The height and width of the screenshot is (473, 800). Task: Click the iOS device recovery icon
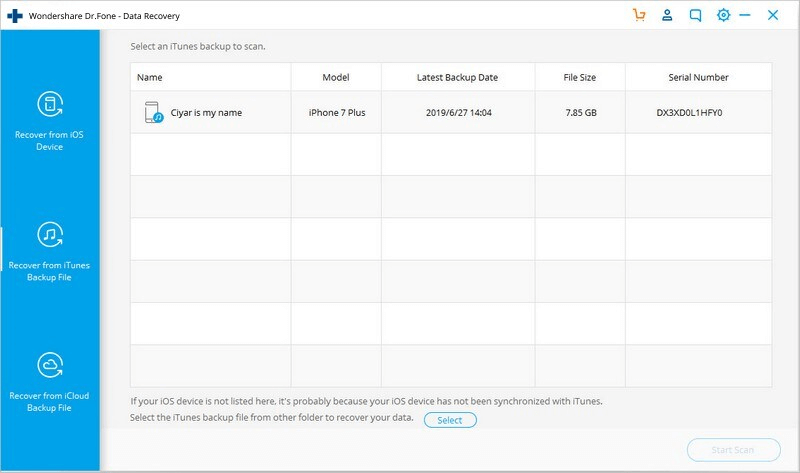49,104
